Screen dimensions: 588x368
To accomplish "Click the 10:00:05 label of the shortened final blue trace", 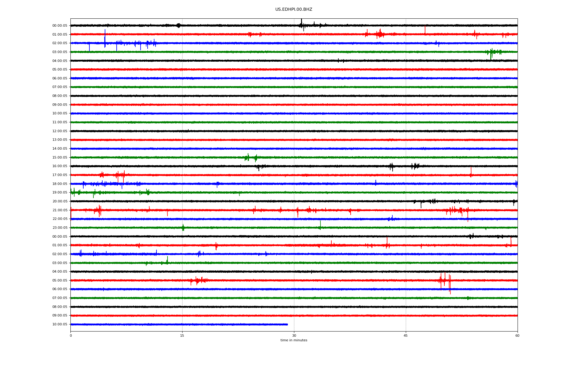I will click(60, 324).
